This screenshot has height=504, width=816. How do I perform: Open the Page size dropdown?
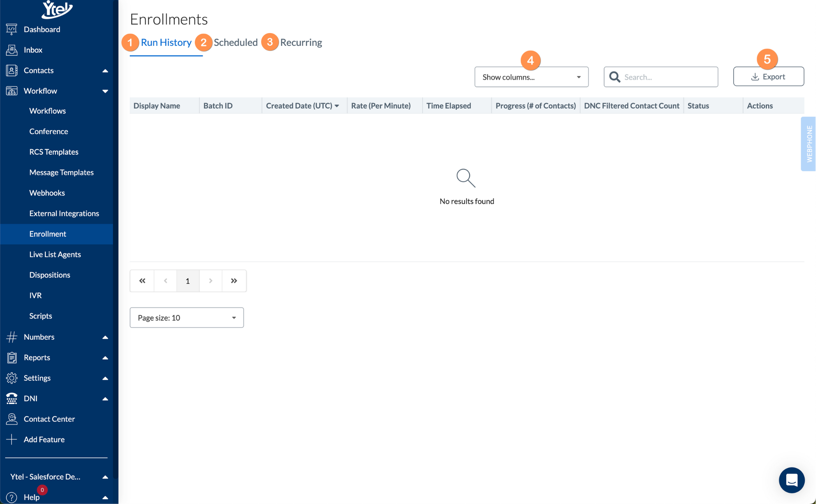pyautogui.click(x=186, y=317)
